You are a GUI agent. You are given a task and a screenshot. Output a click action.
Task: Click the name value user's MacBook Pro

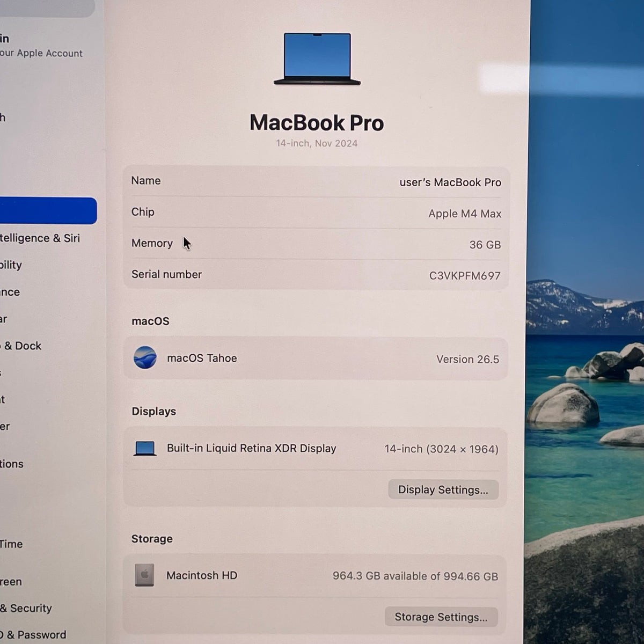(450, 182)
